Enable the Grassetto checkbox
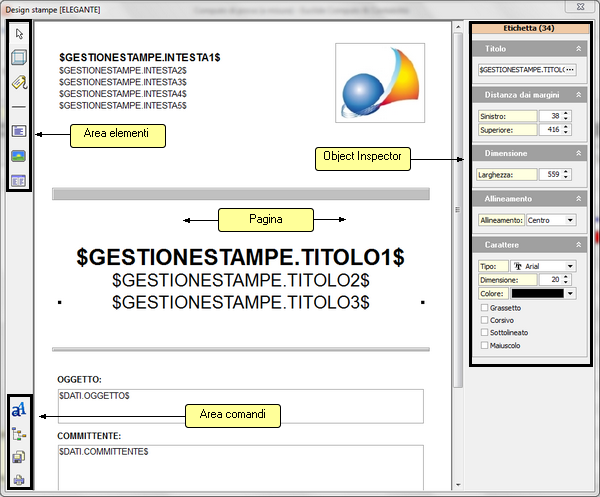600x497 pixels. tap(485, 309)
